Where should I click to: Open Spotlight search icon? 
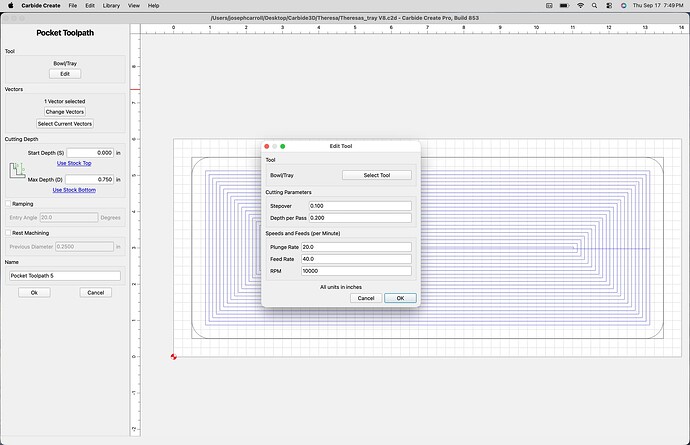595,6
